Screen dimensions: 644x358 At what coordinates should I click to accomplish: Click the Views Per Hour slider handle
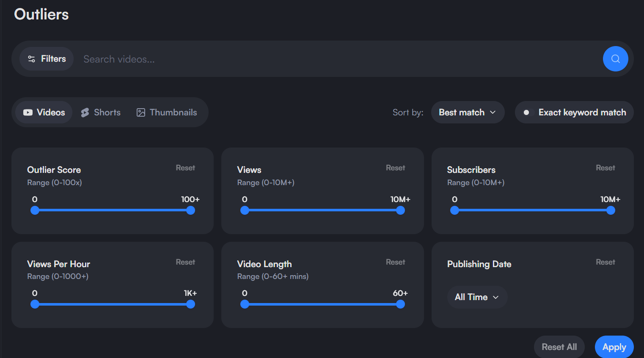(191, 304)
